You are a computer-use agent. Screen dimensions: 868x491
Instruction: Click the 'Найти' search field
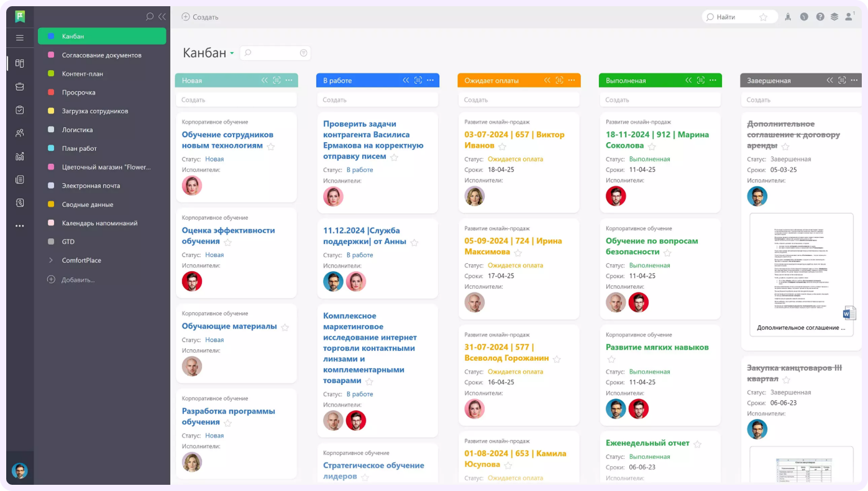click(x=736, y=17)
